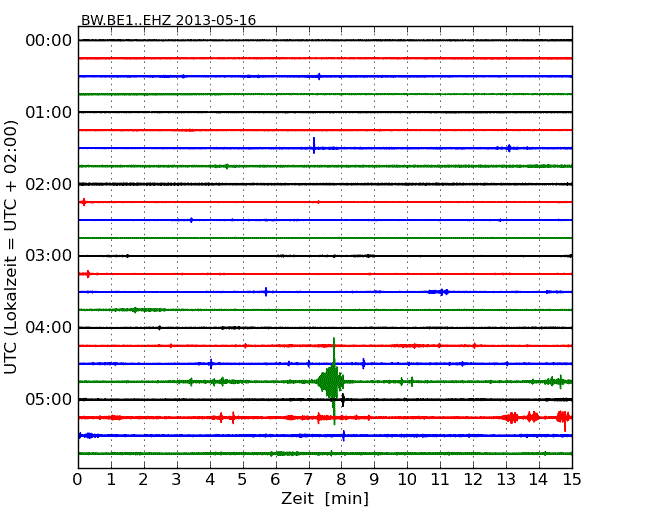650x520 pixels.
Task: Click the x-axis tick label 5
Action: click(x=243, y=479)
